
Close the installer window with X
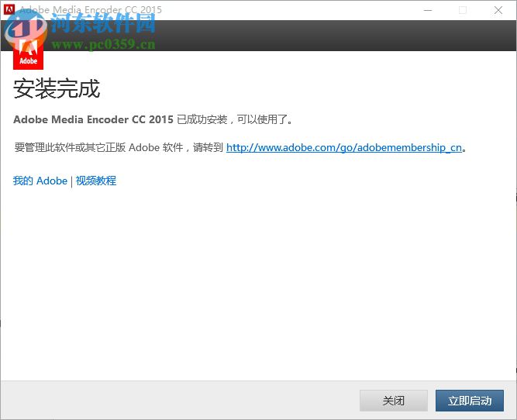(x=498, y=10)
